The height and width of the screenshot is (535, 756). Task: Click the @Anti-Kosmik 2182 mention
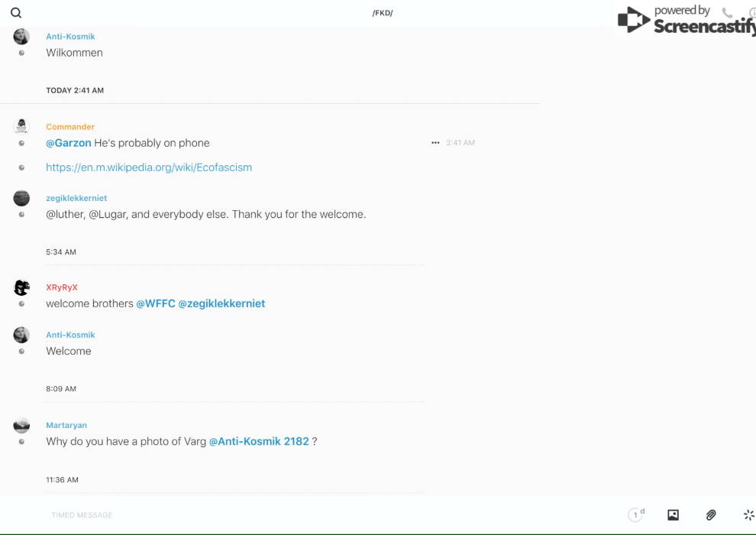pyautogui.click(x=259, y=441)
